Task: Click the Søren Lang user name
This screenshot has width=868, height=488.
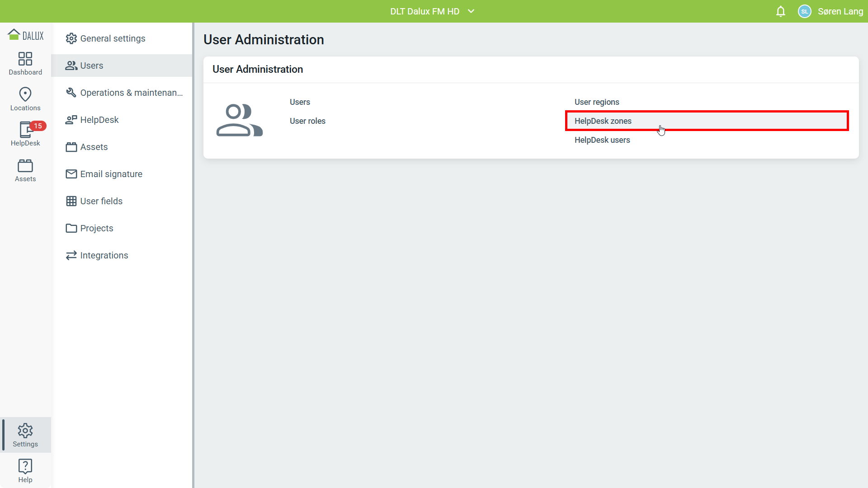Action: point(840,11)
